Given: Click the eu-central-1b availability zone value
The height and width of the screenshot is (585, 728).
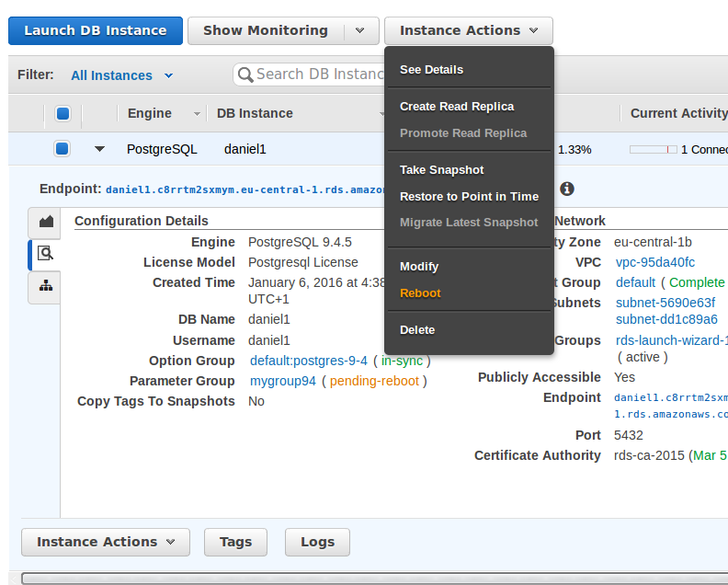Looking at the screenshot, I should [653, 242].
